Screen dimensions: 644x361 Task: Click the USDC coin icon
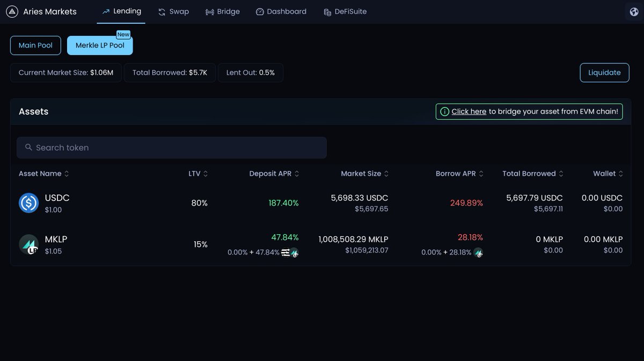click(28, 203)
